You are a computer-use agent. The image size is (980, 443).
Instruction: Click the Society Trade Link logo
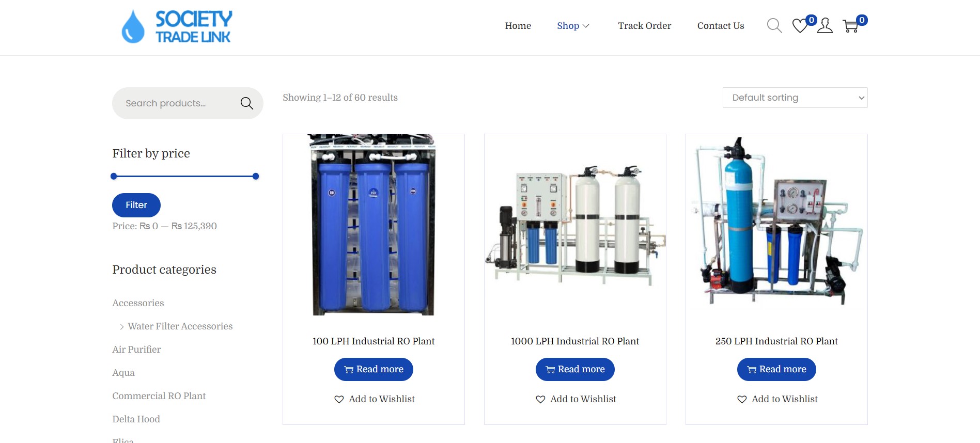pos(177,26)
